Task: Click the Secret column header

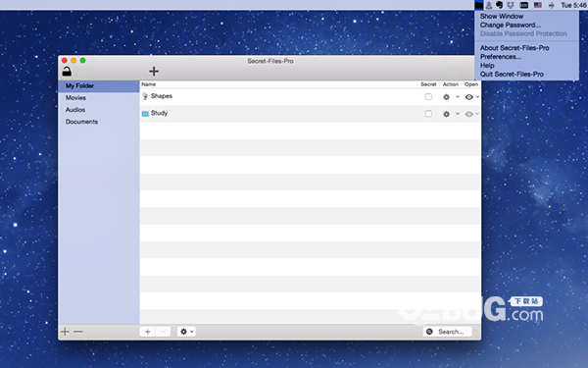Action: 428,84
